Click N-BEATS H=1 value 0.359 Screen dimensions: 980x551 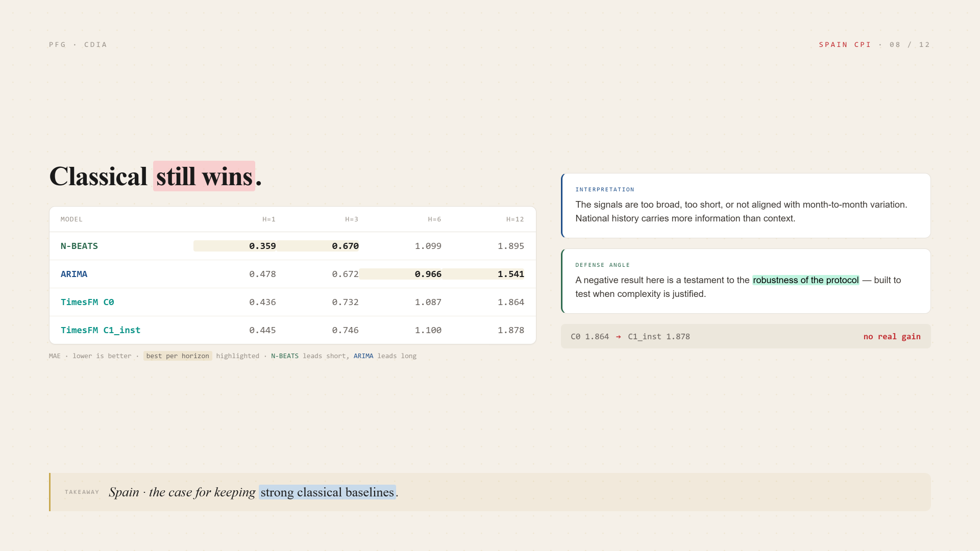tap(262, 246)
